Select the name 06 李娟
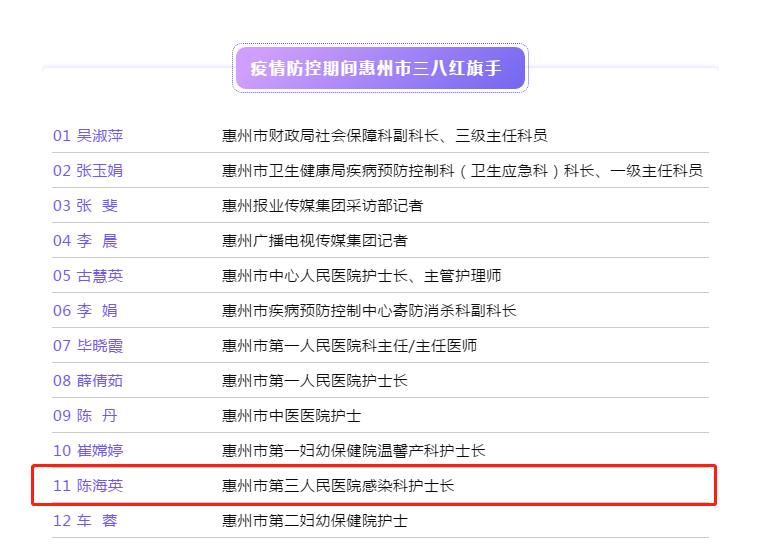The height and width of the screenshot is (549, 777). (x=85, y=311)
